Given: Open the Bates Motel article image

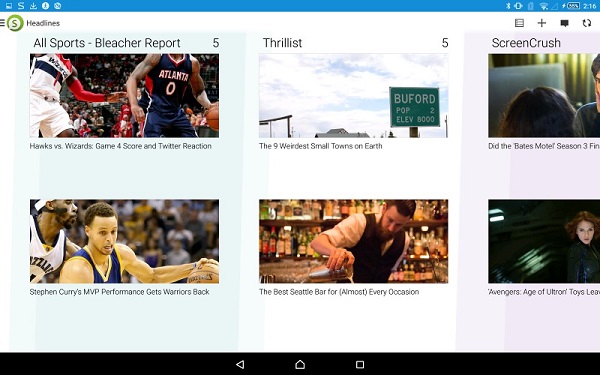Looking at the screenshot, I should point(544,96).
